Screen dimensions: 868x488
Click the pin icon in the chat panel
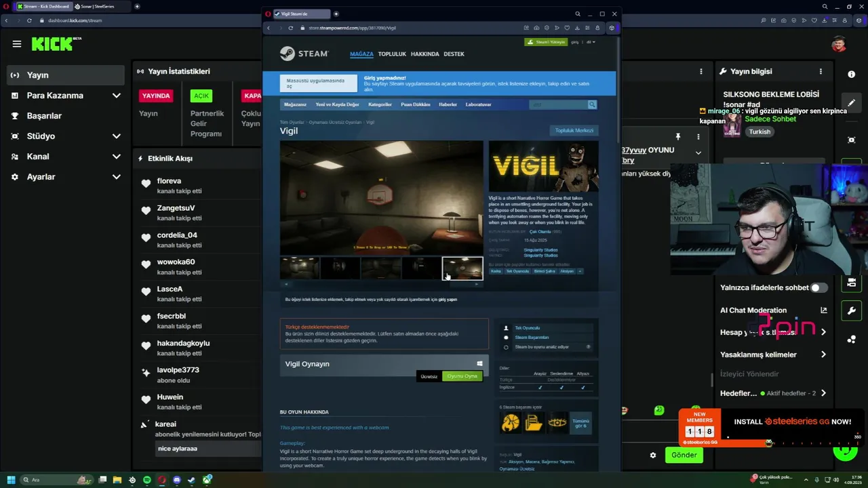click(677, 137)
